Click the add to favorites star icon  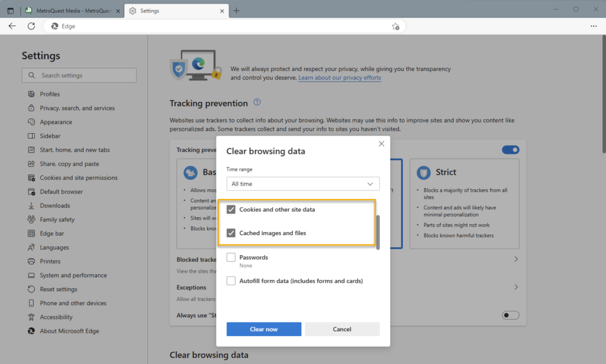coord(395,26)
